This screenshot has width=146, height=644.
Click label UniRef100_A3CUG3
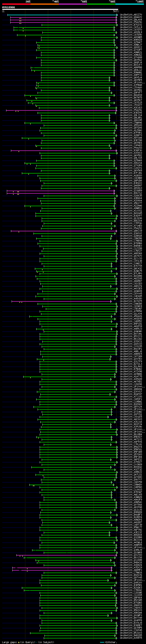coord(131,108)
